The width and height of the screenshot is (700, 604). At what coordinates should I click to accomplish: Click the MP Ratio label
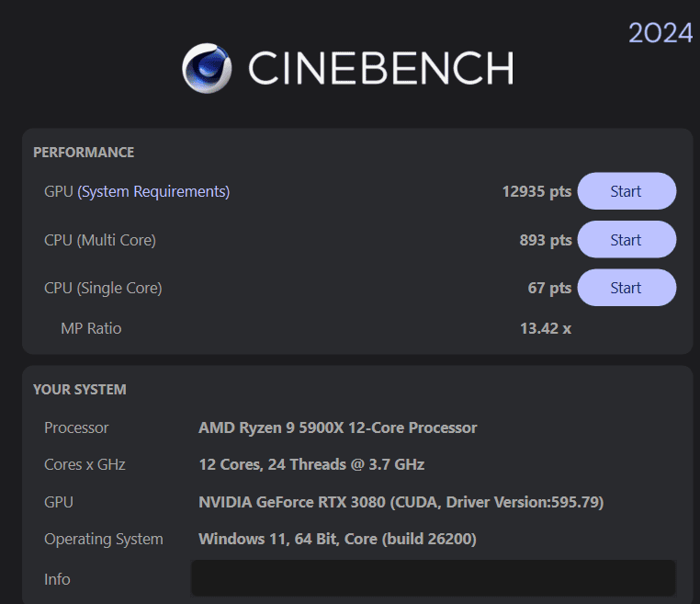(91, 328)
